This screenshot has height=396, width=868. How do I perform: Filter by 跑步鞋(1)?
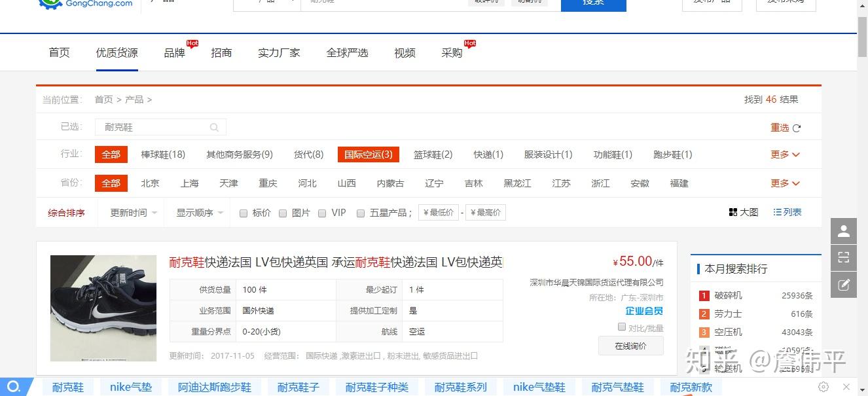pos(672,154)
